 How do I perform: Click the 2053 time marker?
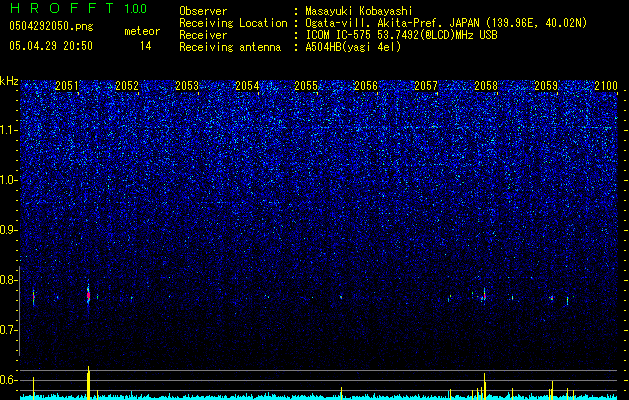(187, 86)
